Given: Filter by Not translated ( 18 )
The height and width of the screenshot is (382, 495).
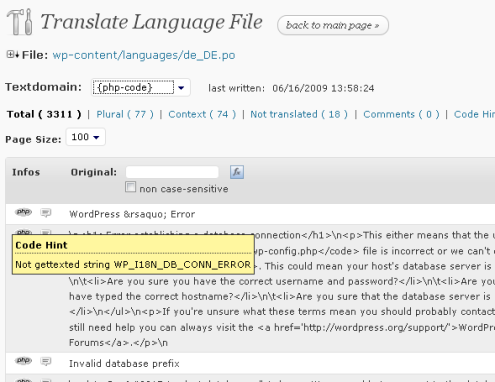Looking at the screenshot, I should pos(299,114).
